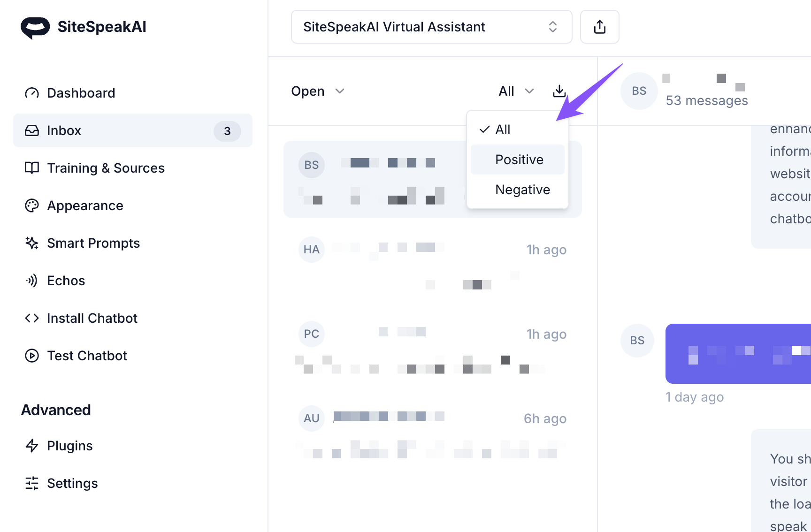Expand the Open status filter dropdown
This screenshot has width=811, height=532.
[x=318, y=91]
